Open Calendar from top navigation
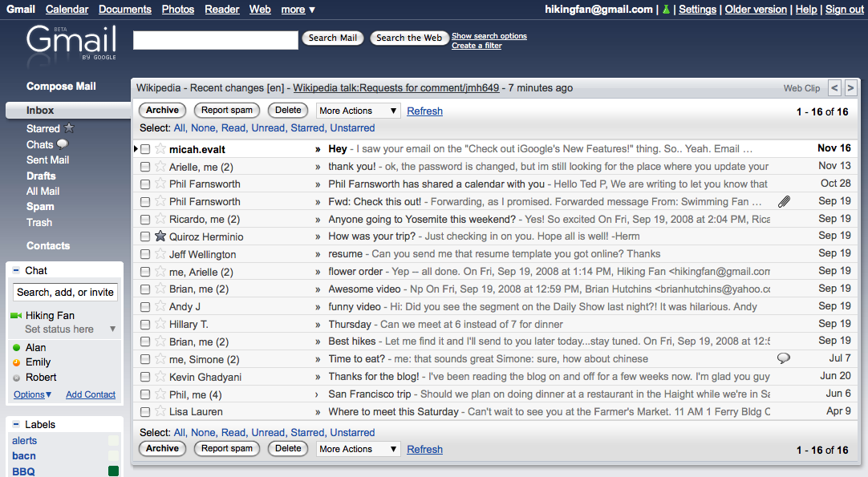This screenshot has height=477, width=868. (x=67, y=10)
